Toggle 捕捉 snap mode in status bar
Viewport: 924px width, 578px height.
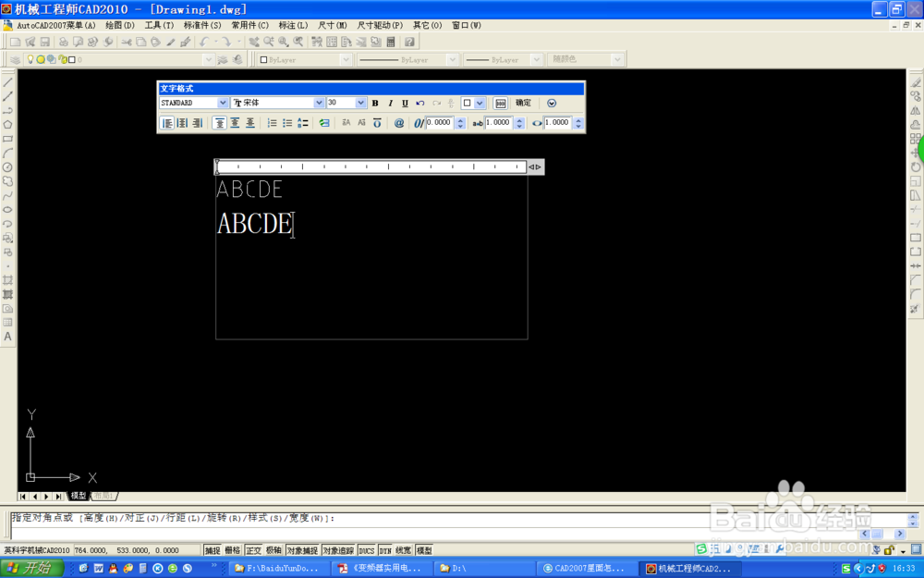(x=213, y=550)
